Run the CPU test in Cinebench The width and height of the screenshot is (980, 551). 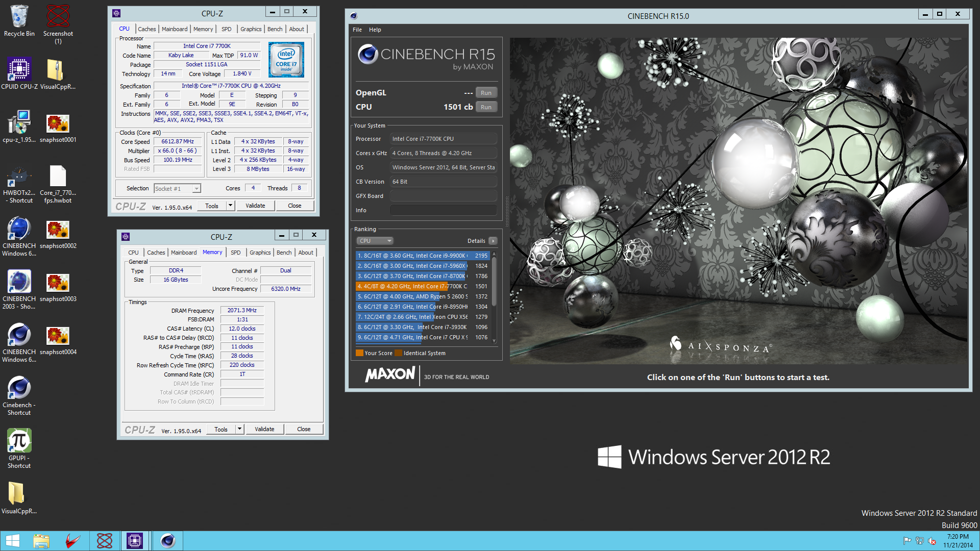coord(486,107)
